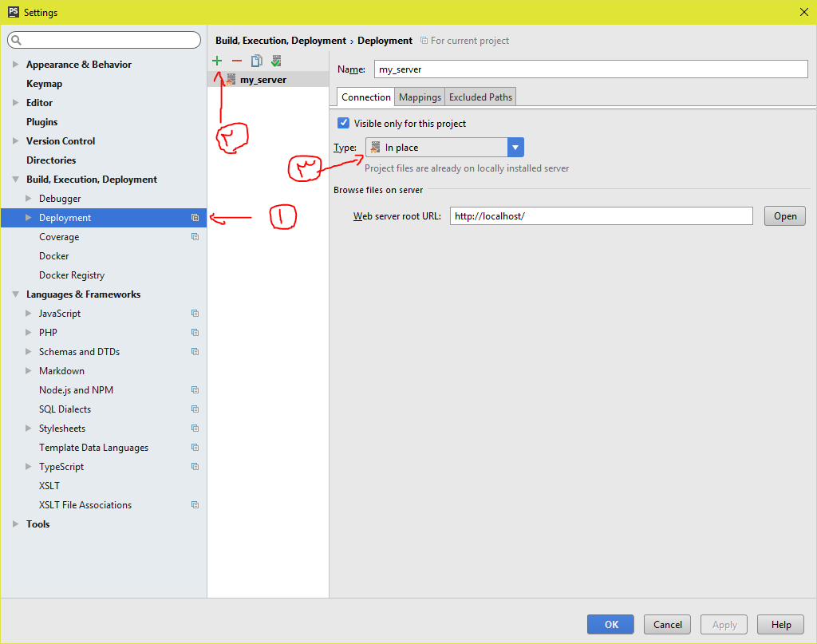Open the Keymap settings page
Image resolution: width=817 pixels, height=644 pixels.
click(x=45, y=84)
